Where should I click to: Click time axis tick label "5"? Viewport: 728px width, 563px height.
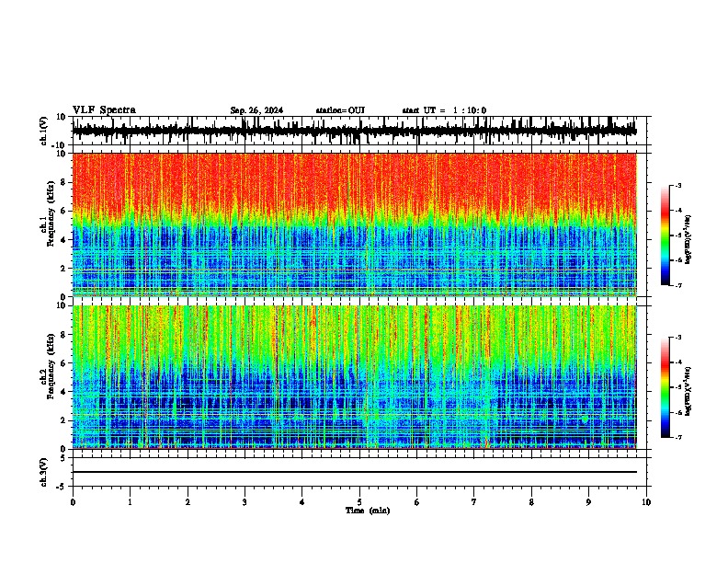coord(359,502)
